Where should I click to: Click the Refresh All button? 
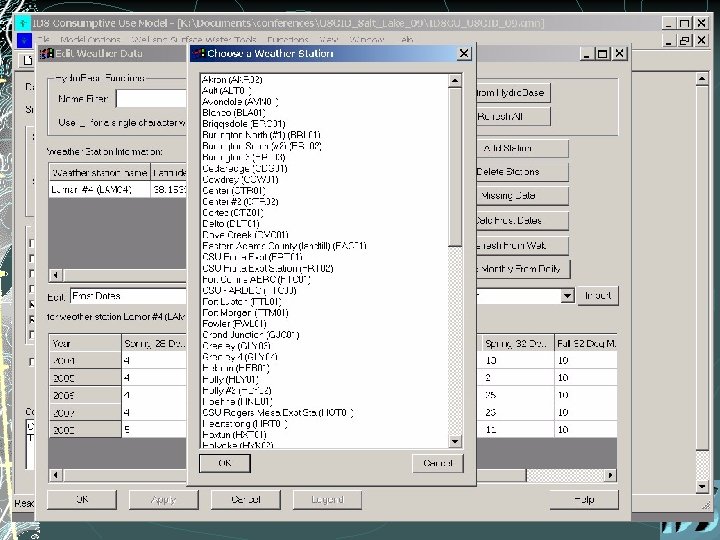(513, 117)
